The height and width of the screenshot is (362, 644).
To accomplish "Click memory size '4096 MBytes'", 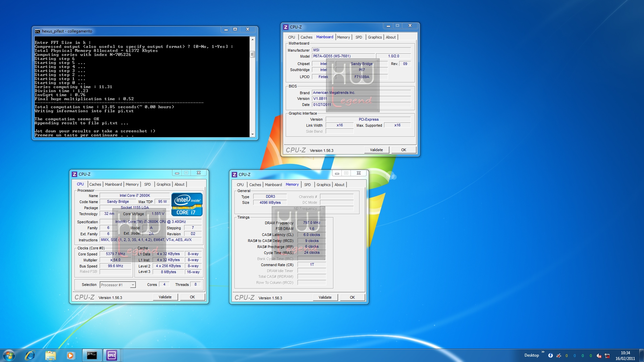I will [270, 203].
